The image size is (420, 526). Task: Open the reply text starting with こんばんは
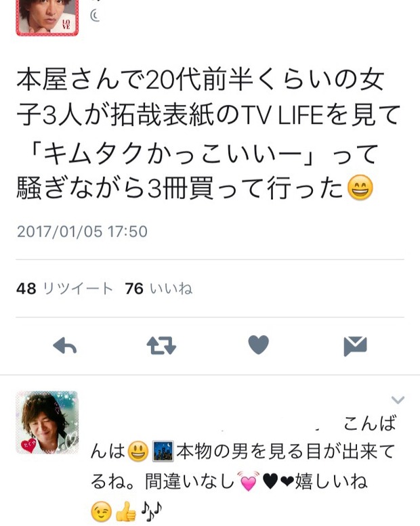tap(243, 468)
